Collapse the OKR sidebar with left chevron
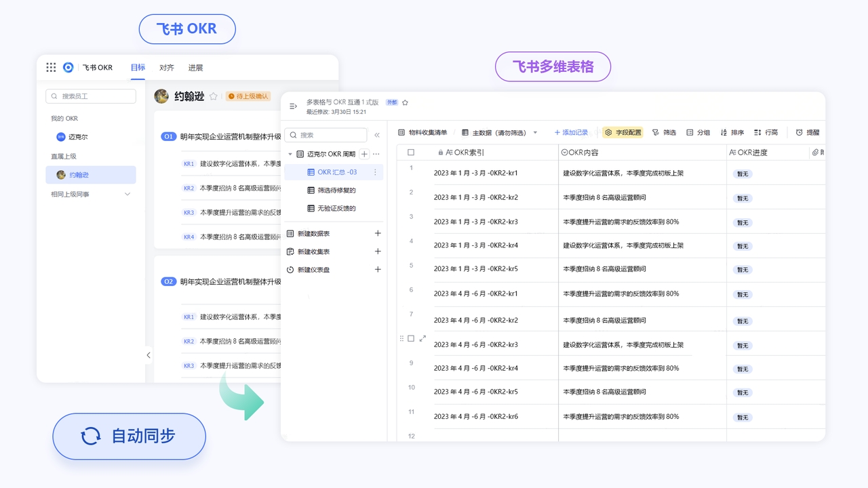The height and width of the screenshot is (488, 868). 149,355
